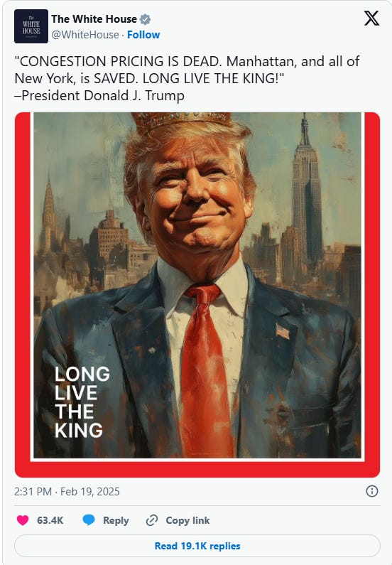Image resolution: width=392 pixels, height=565 pixels.
Task: Click the CONGESTION PRICING IS DEAD post text
Action: [x=187, y=70]
